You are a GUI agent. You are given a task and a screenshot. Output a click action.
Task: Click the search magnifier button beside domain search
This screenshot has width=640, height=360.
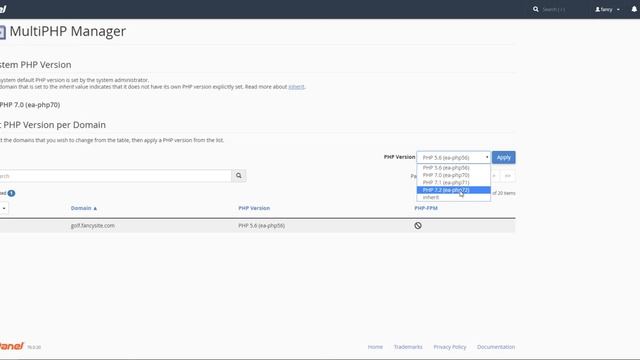pos(239,176)
